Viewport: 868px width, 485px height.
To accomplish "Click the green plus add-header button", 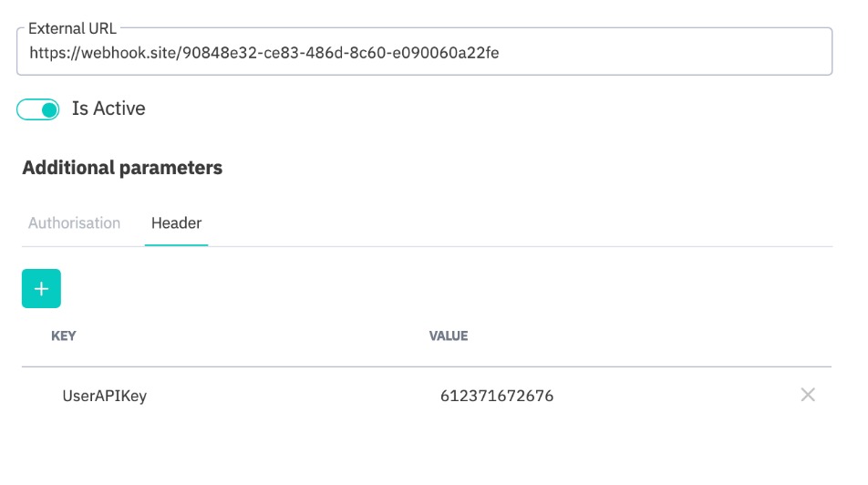I will click(x=41, y=288).
